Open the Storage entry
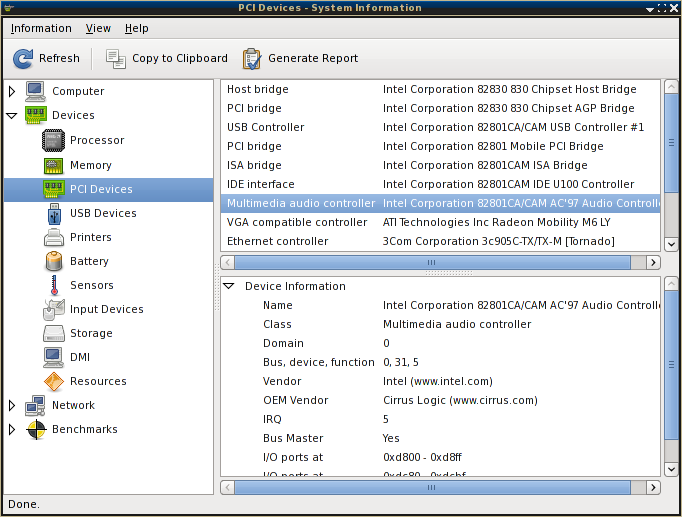 pos(91,333)
